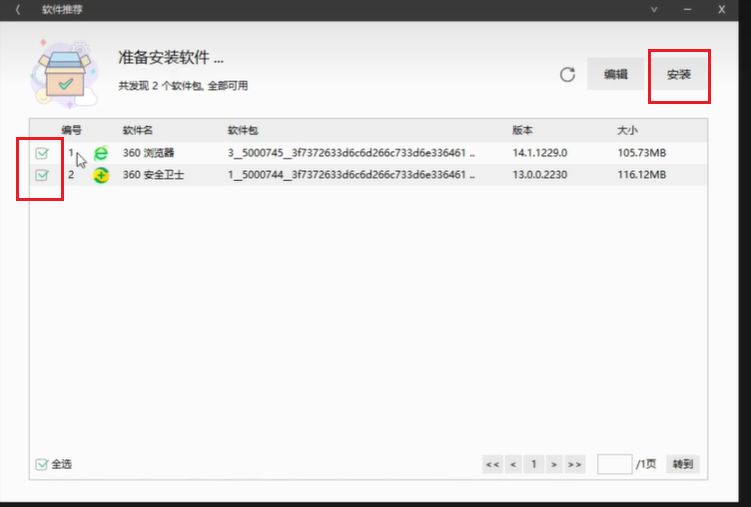Uncheck the 360 浏览器 row checkbox
The image size is (751, 507).
coord(42,153)
